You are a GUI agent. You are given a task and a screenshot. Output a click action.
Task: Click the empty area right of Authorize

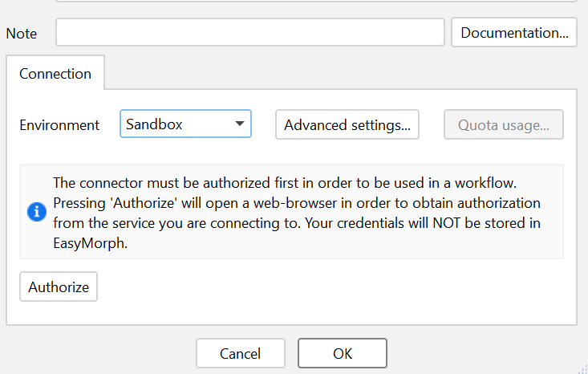[321, 287]
